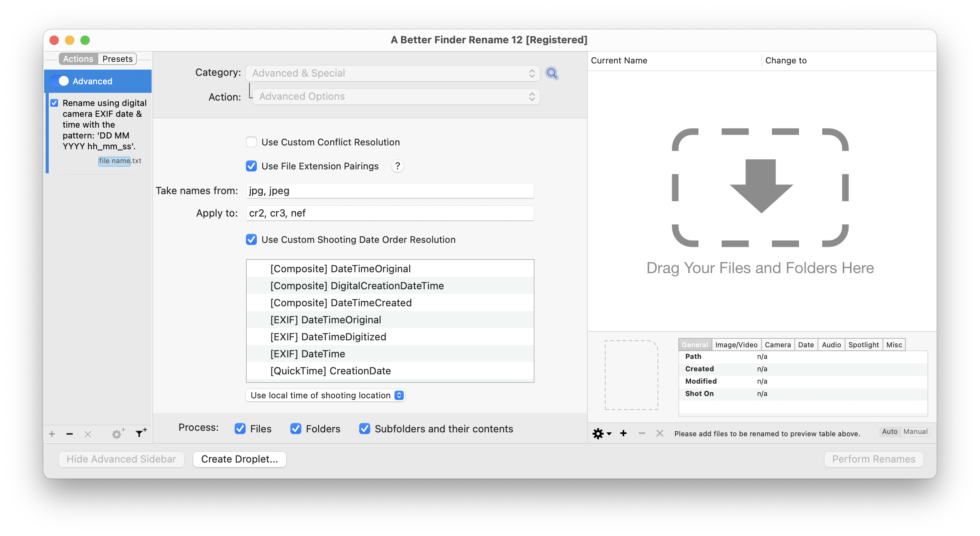The image size is (980, 536).
Task: Click the Current Name column header
Action: tap(675, 60)
